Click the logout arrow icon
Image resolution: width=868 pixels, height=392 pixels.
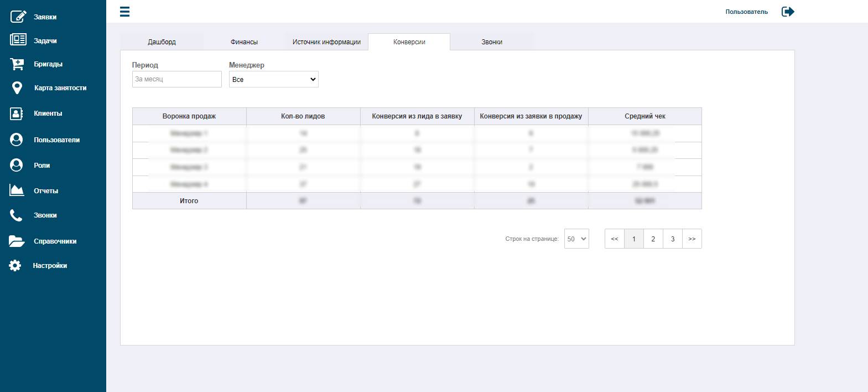pyautogui.click(x=788, y=12)
